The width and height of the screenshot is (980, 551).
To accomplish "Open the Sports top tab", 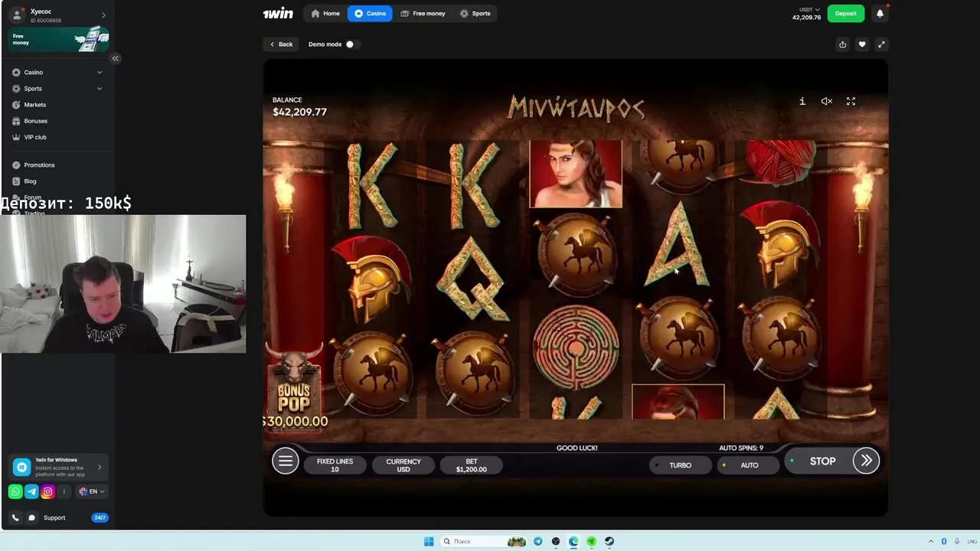I will click(x=475, y=13).
